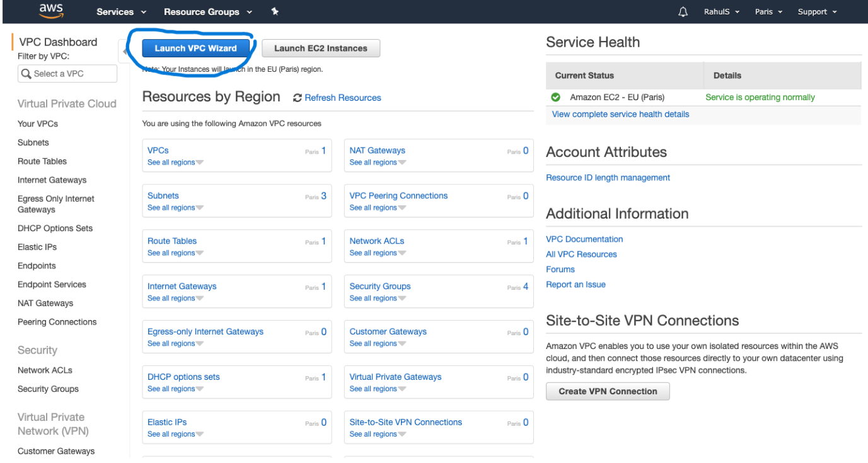Click the Subnets count 3
868x463 pixels.
click(324, 196)
